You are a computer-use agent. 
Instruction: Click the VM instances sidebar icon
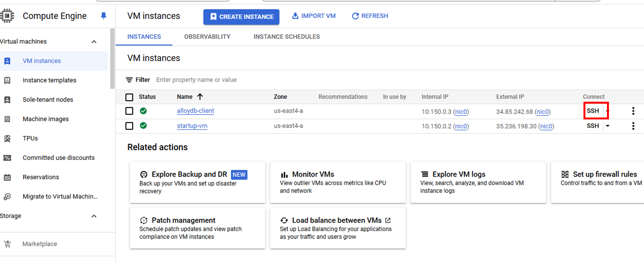click(x=7, y=61)
